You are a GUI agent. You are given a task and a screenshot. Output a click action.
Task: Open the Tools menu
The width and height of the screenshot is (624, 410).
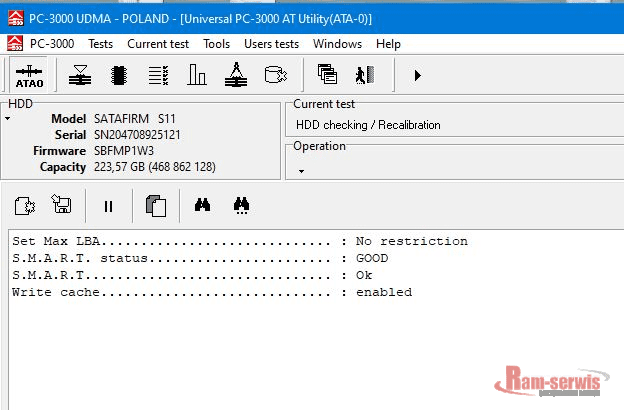pyautogui.click(x=216, y=44)
